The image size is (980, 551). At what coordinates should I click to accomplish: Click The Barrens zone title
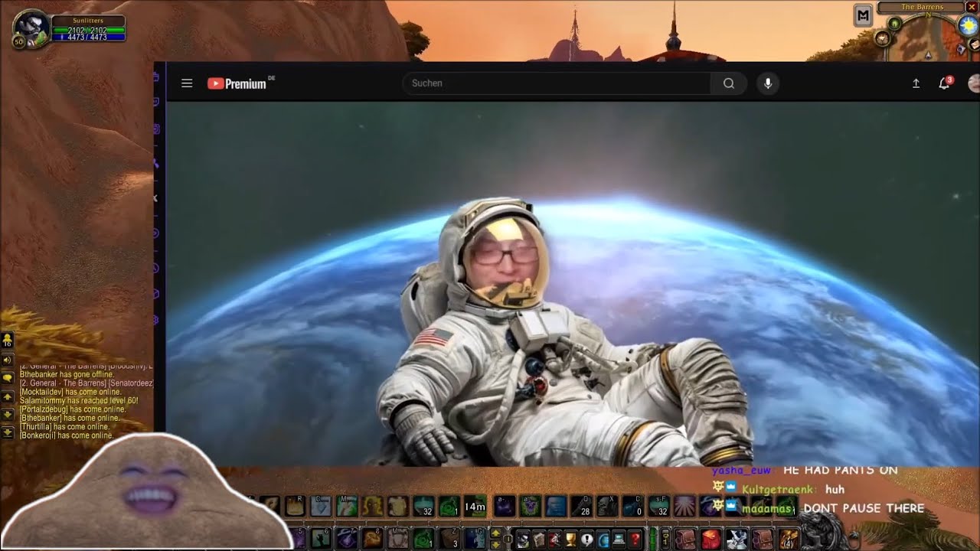click(922, 8)
